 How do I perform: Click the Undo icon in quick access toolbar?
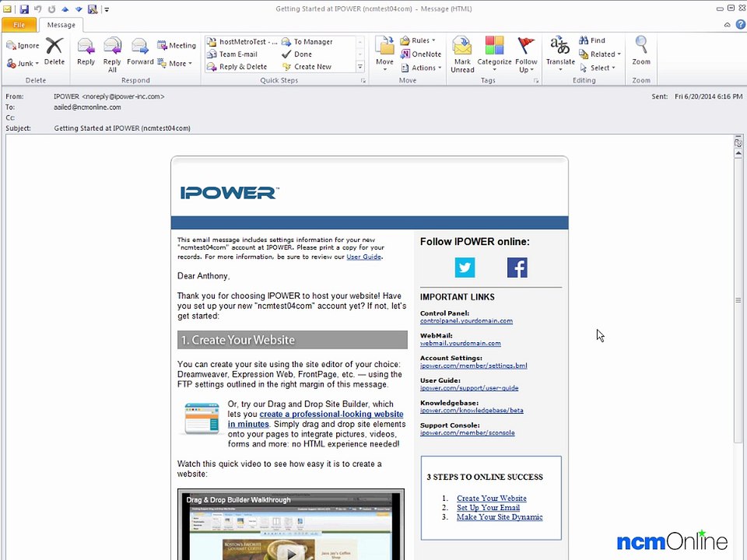click(37, 9)
